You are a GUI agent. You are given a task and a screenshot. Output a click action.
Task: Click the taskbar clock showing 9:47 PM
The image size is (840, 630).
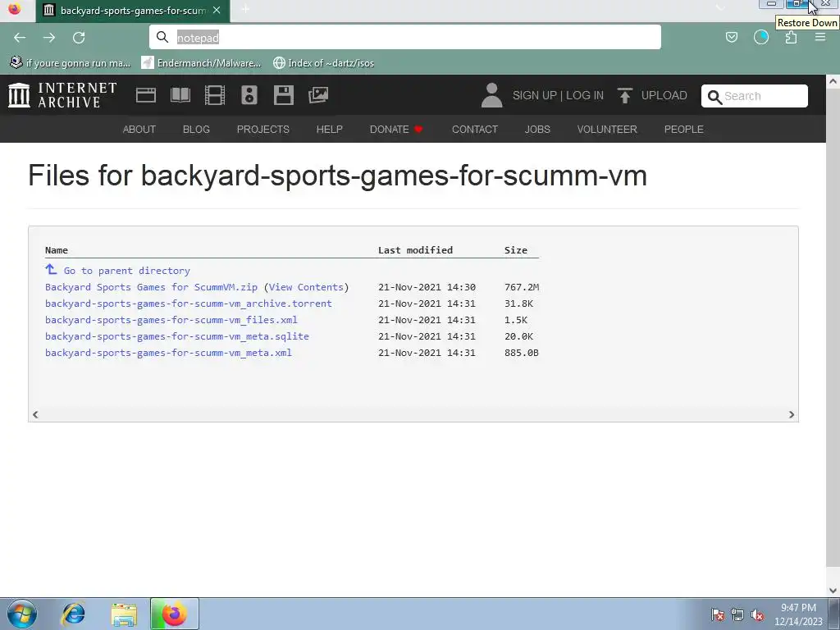click(x=798, y=614)
